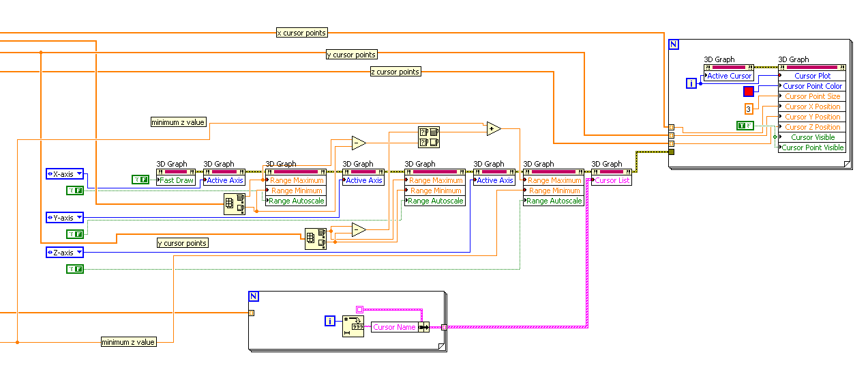The height and width of the screenshot is (368, 868).
Task: Select the Cursor Point Color property
Action: tap(812, 86)
